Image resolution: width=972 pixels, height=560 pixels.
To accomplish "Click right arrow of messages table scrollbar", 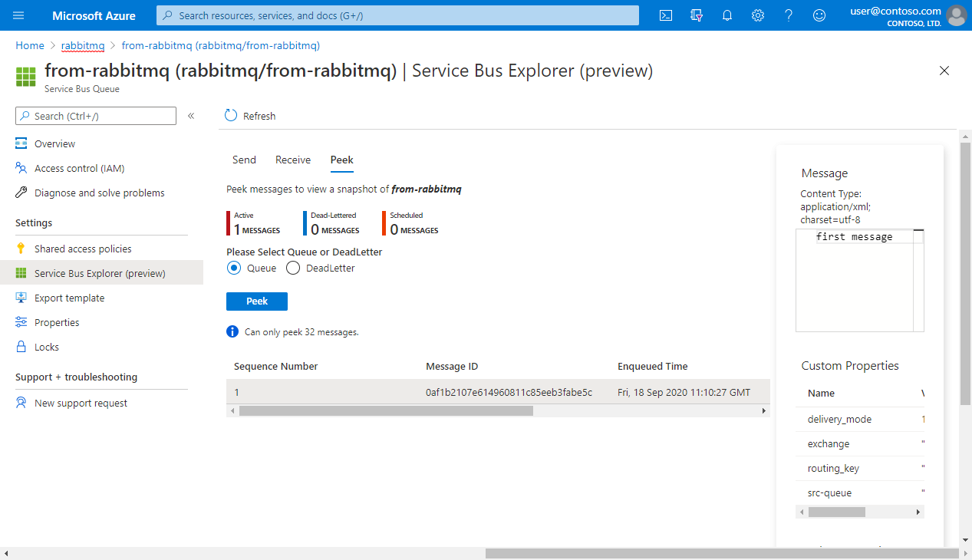I will click(764, 410).
